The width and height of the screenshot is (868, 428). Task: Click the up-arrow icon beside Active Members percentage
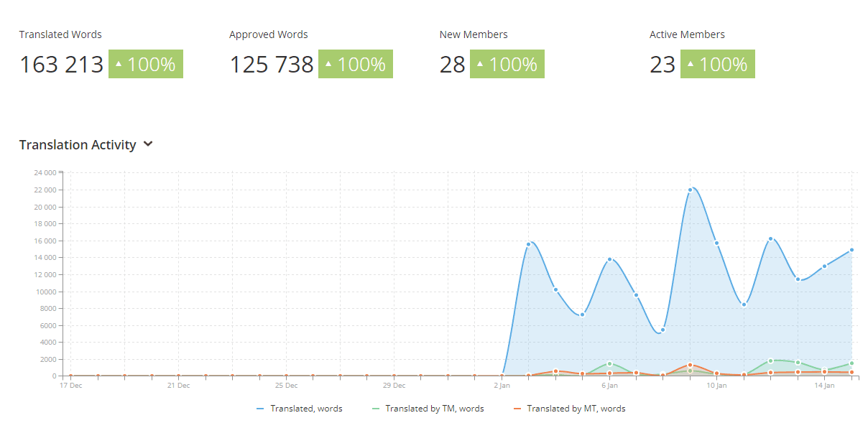click(x=691, y=64)
